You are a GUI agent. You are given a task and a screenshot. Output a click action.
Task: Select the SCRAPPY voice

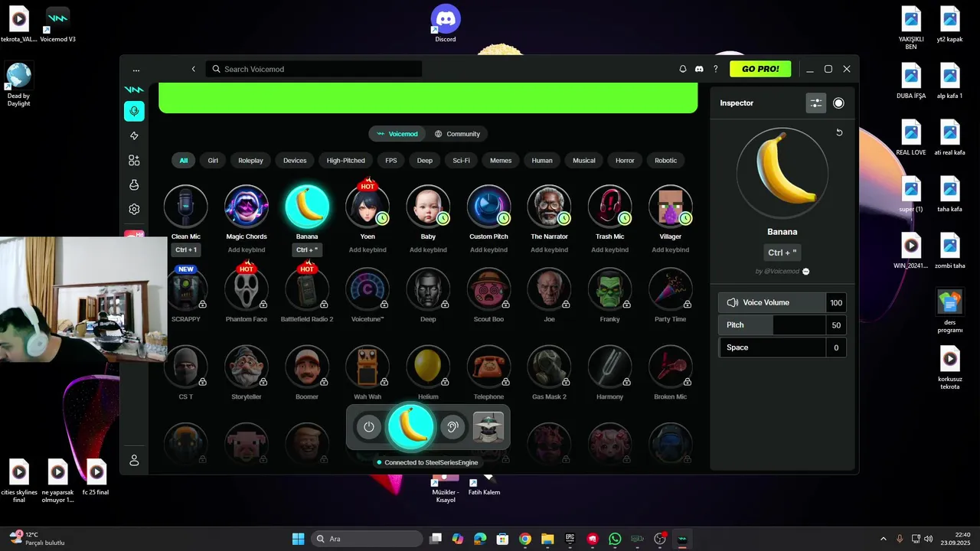pos(185,289)
